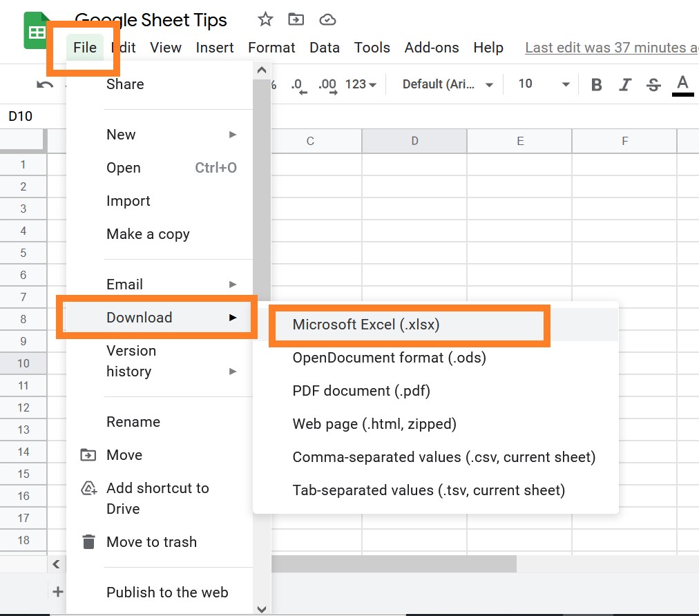Star the Google Sheet Tips spreadsheet
Viewport: 699px width, 616px height.
point(265,20)
